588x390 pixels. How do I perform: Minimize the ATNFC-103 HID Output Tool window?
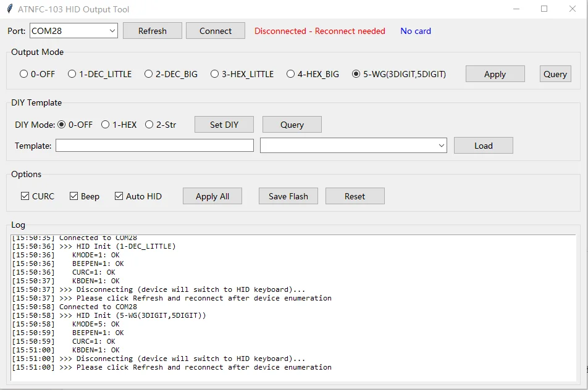click(x=516, y=9)
